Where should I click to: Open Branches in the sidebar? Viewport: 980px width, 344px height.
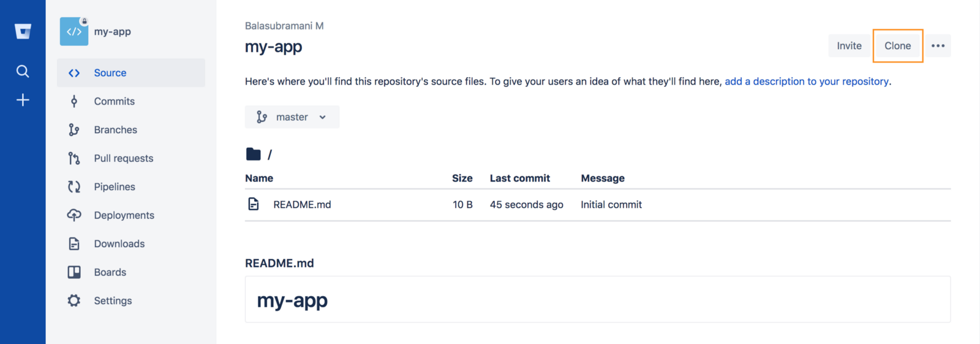tap(115, 130)
